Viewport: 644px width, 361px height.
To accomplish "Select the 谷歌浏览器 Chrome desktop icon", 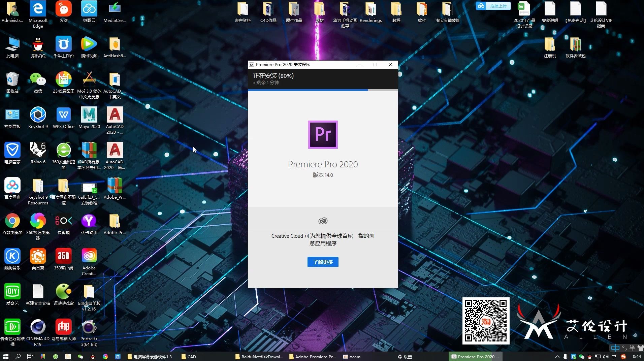I will [12, 224].
